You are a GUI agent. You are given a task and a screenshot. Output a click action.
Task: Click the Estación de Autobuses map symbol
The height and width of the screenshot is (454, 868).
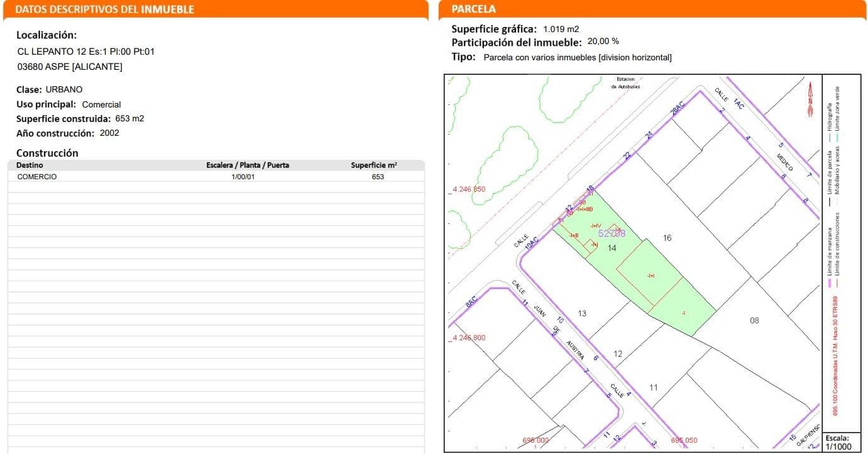pos(624,82)
